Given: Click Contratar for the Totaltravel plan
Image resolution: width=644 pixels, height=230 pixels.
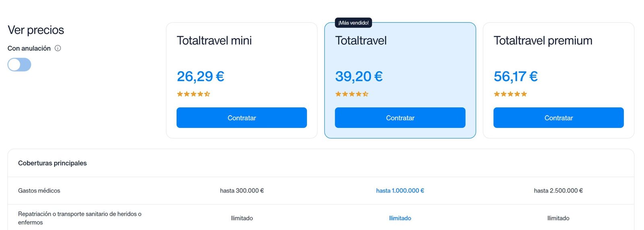Looking at the screenshot, I should pos(400,118).
